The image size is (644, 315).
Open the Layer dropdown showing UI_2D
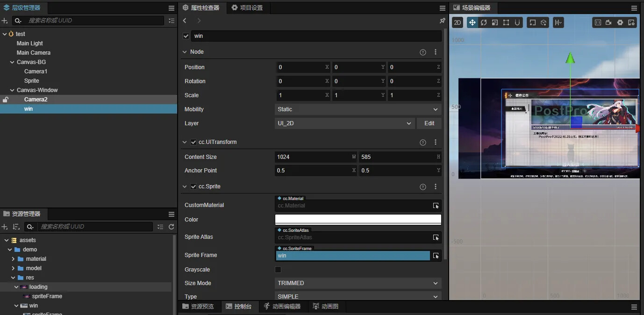[344, 123]
